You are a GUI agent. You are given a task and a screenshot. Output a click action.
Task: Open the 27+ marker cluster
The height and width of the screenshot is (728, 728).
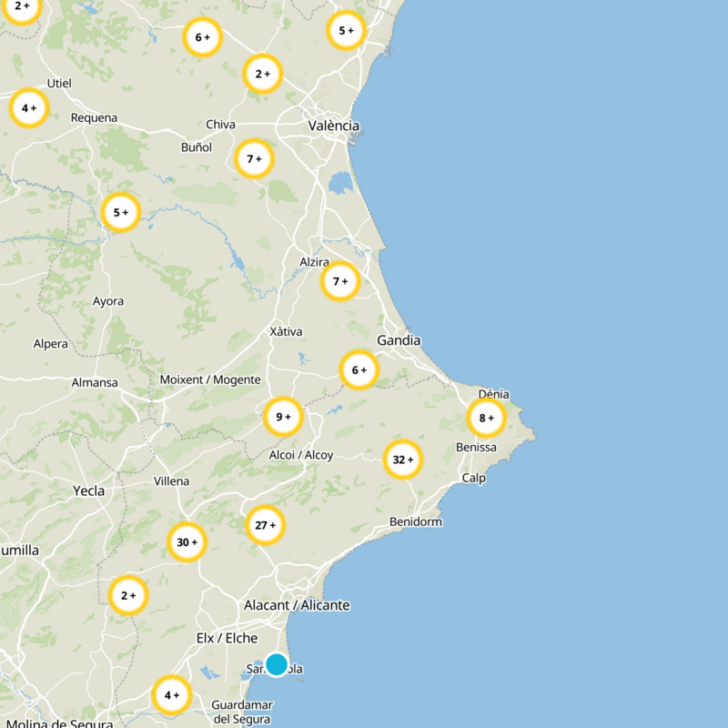point(265,525)
